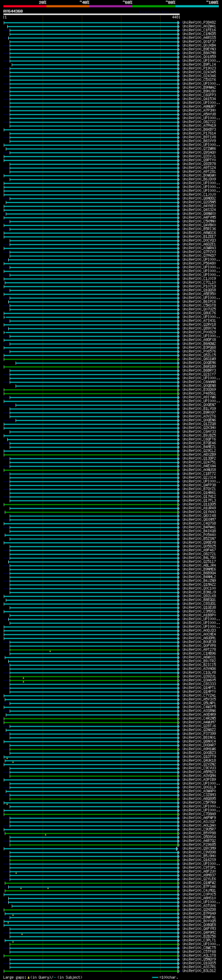Select green-bar hit UniRef100_Q6G1W9
Screen dimensions: 222x980
(199, 359)
